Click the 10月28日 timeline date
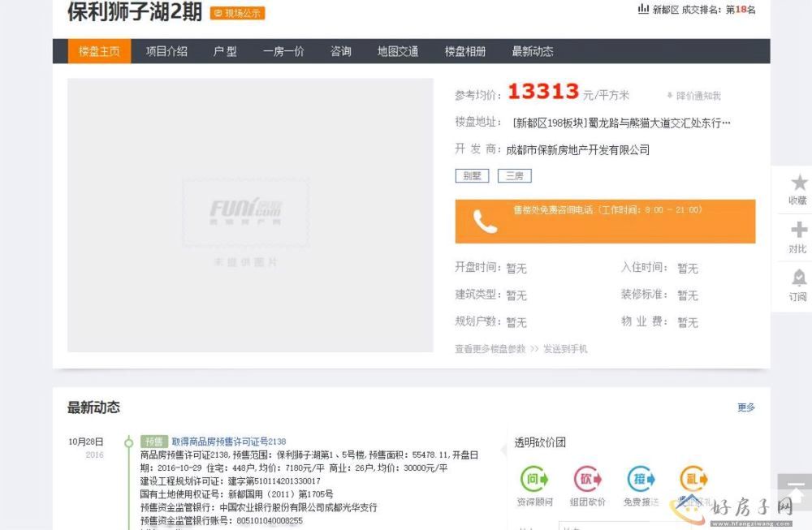The image size is (812, 530). coord(86,442)
